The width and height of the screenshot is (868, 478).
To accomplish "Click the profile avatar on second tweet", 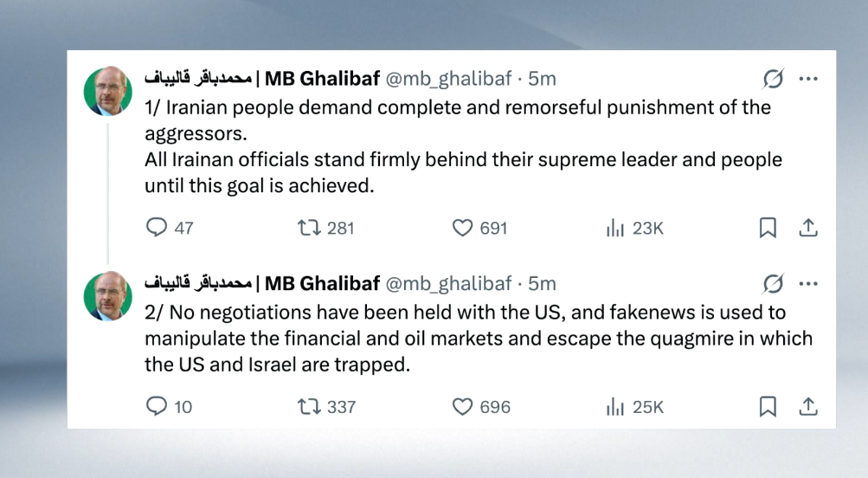I will 108,295.
